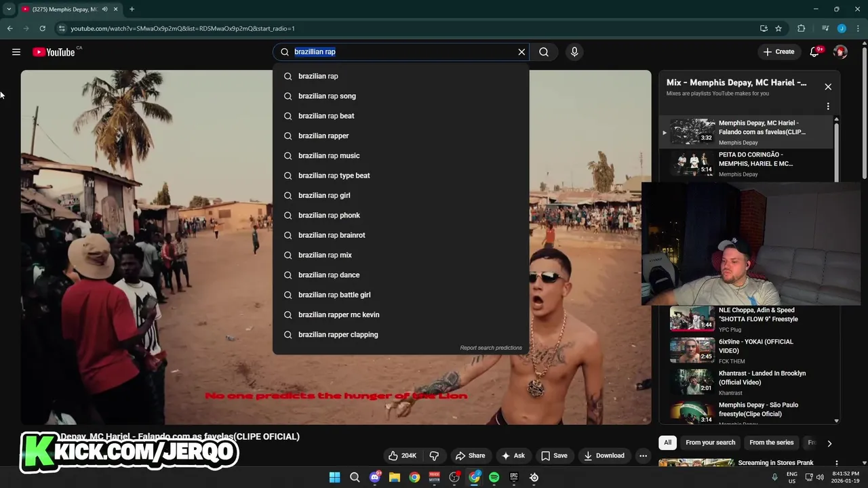Open the browser Extensions puzzle icon
Viewport: 868px width, 488px height.
(801, 28)
